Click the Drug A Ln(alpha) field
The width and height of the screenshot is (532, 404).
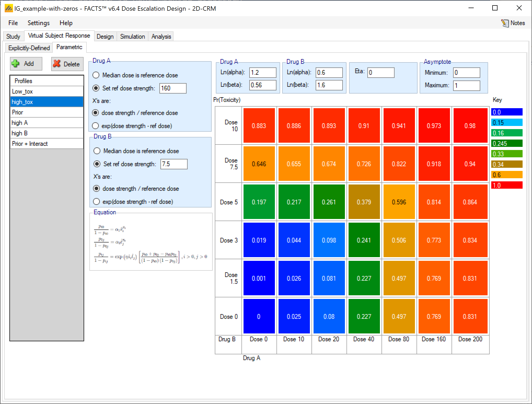[x=262, y=73]
